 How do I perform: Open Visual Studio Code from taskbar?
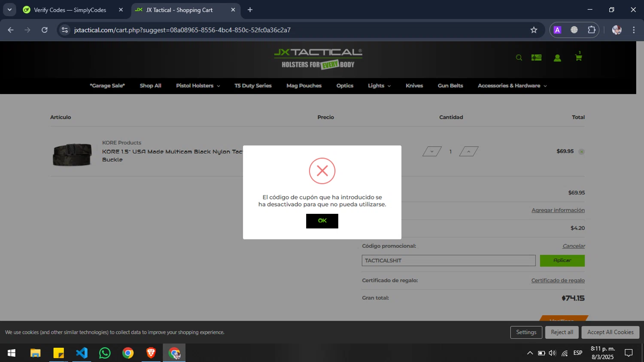click(x=82, y=353)
